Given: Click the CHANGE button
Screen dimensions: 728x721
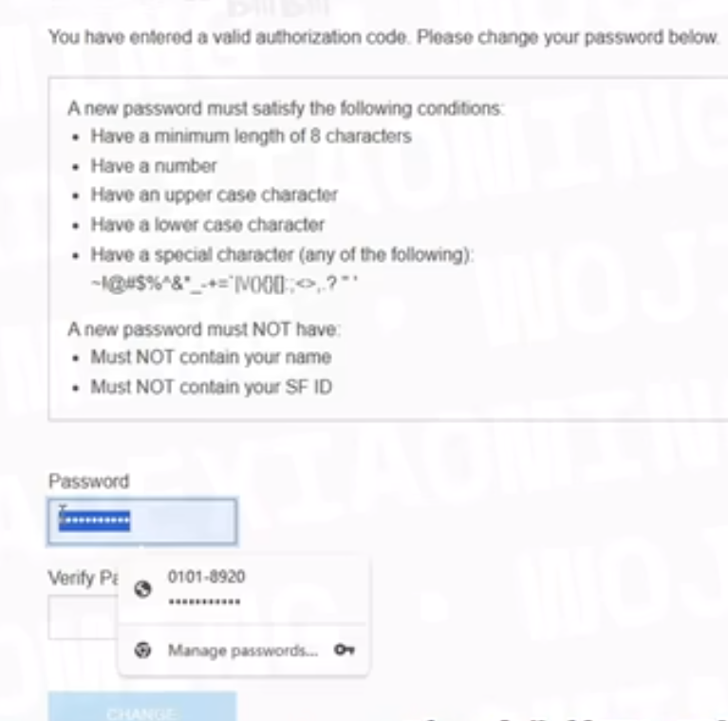Looking at the screenshot, I should tap(142, 707).
